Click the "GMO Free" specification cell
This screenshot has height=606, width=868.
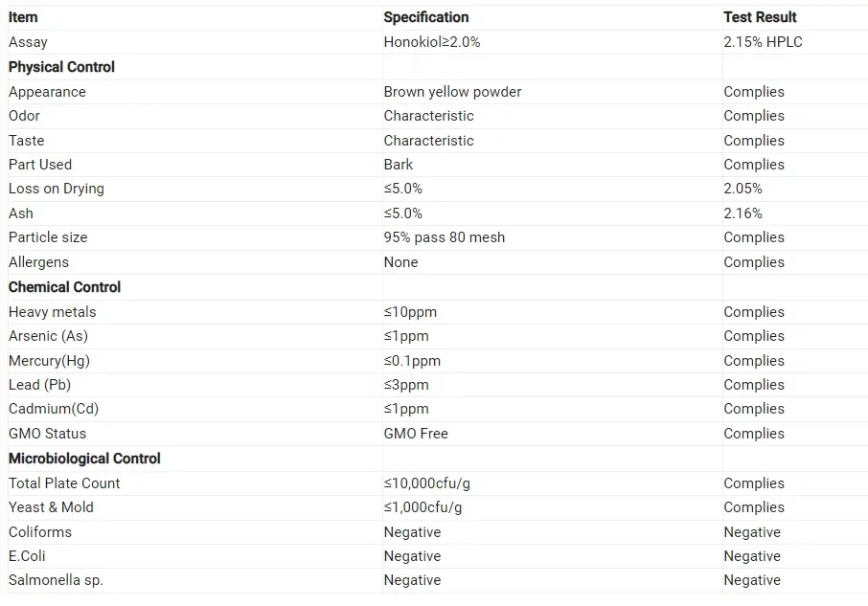click(416, 434)
